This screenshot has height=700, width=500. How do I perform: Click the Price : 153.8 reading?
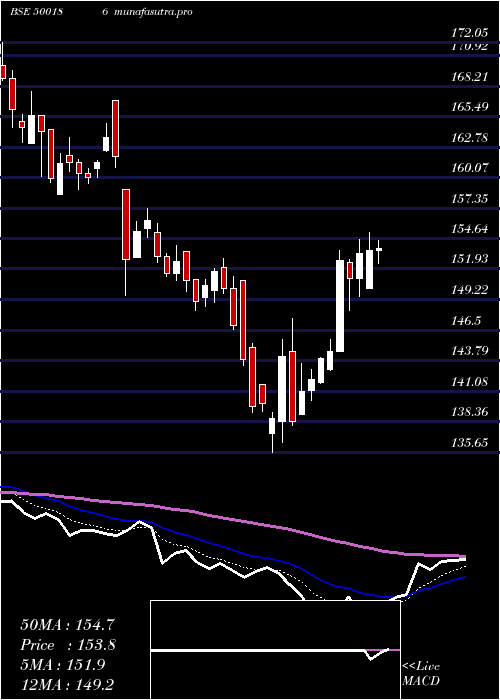pyautogui.click(x=68, y=645)
